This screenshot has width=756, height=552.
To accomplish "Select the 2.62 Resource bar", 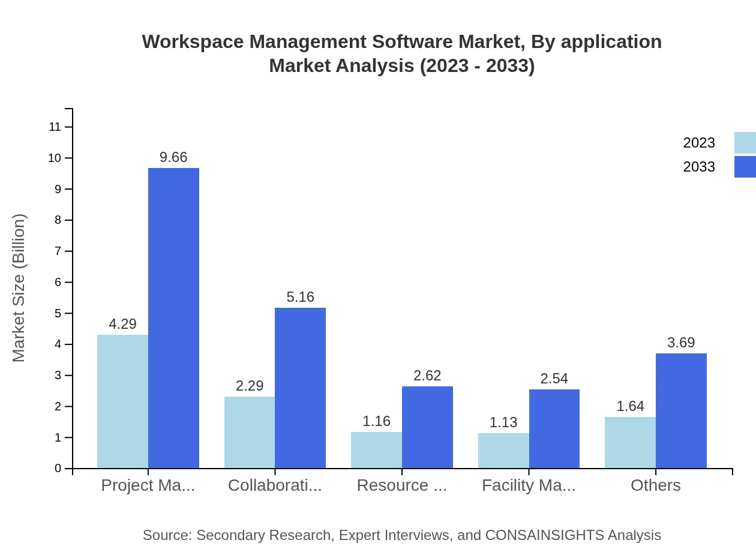I will point(427,426).
